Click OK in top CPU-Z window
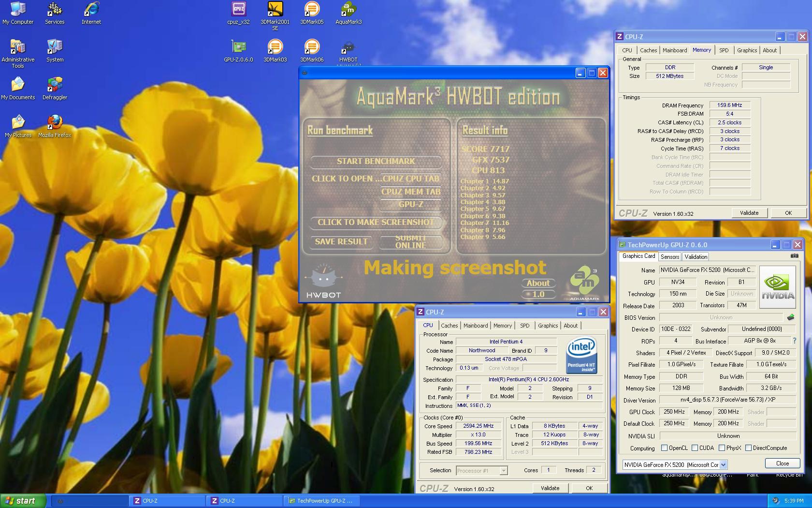This screenshot has width=812, height=508. click(788, 213)
